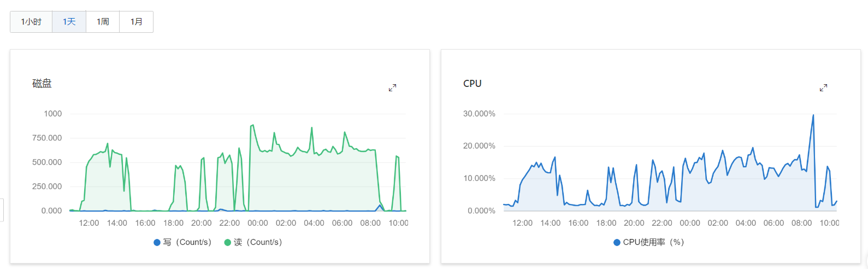Select the 1小时 time range tab
Image resolution: width=868 pixels, height=269 pixels.
pyautogui.click(x=31, y=22)
